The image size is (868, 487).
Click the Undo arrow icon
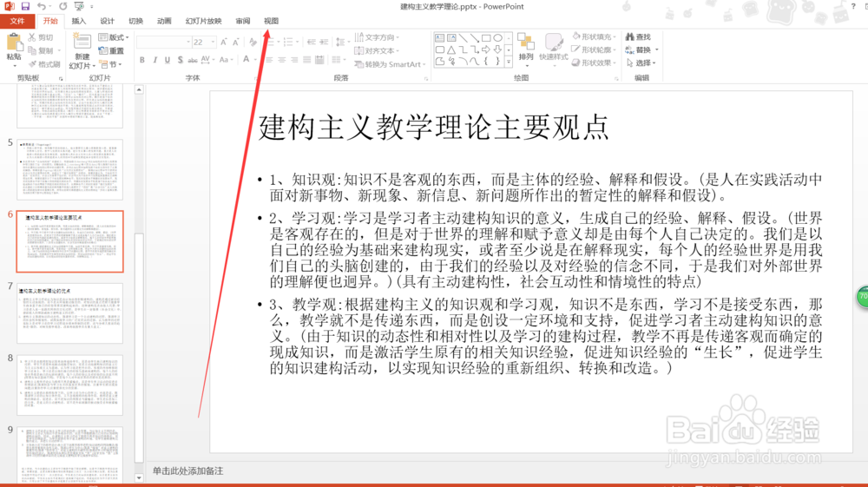[42, 7]
